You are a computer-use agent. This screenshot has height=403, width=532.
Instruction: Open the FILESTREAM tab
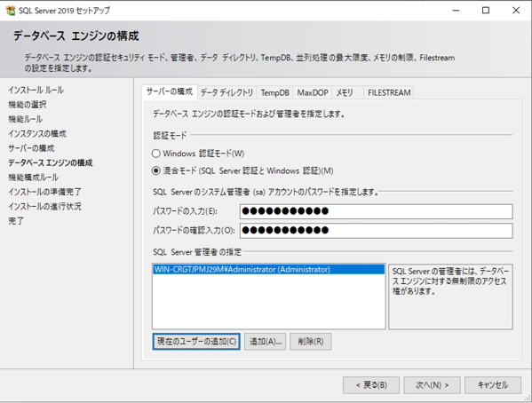(x=389, y=92)
